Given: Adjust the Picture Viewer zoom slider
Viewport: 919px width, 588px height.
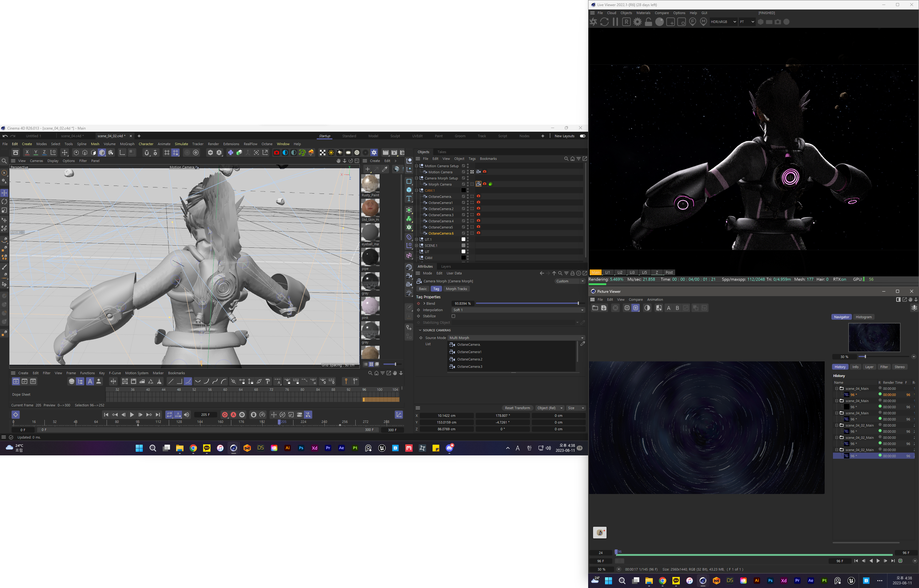Looking at the screenshot, I should click(884, 356).
